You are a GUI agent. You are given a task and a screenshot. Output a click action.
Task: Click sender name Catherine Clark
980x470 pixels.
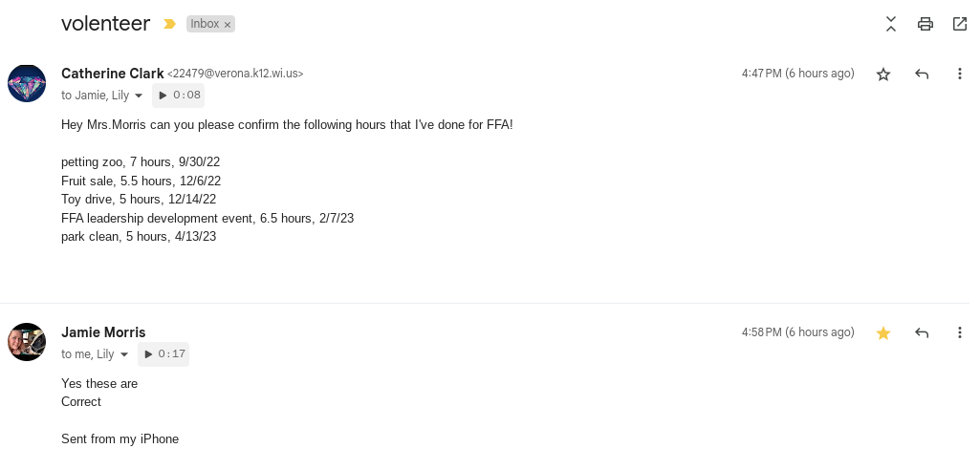point(112,74)
